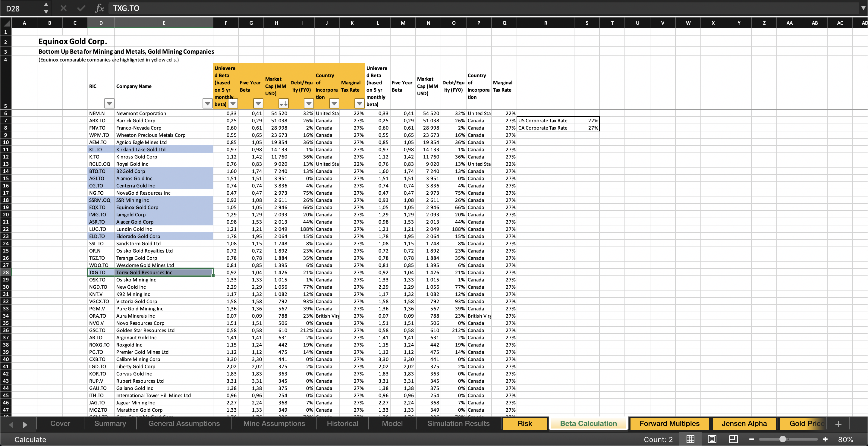Click the B2Gold Corp cell
The height and width of the screenshot is (446, 868).
tap(164, 171)
